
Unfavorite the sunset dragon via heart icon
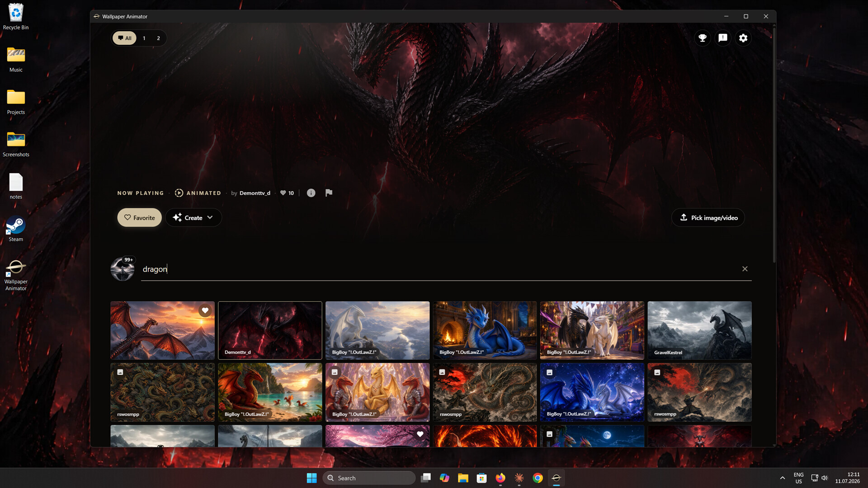(205, 310)
